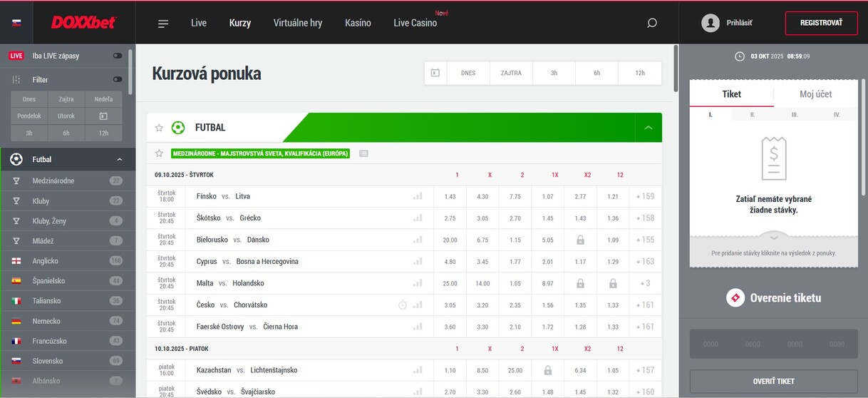The height and width of the screenshot is (398, 868).
Task: Favorite the Medzinárodne league star
Action: click(159, 153)
